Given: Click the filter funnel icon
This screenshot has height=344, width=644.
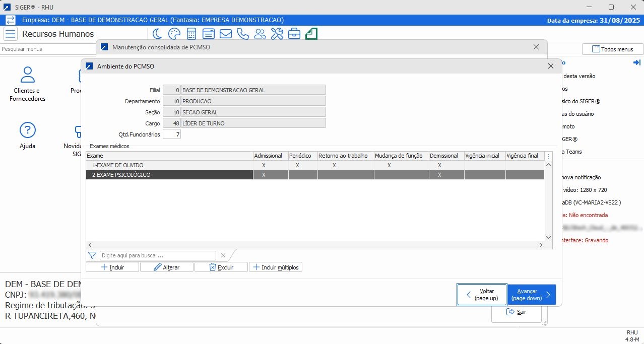Looking at the screenshot, I should 92,255.
